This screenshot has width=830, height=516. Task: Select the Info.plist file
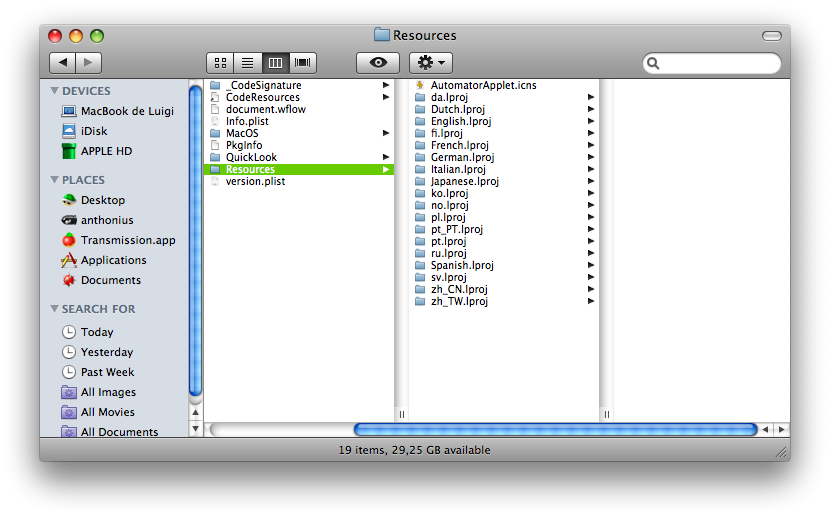(x=299, y=121)
